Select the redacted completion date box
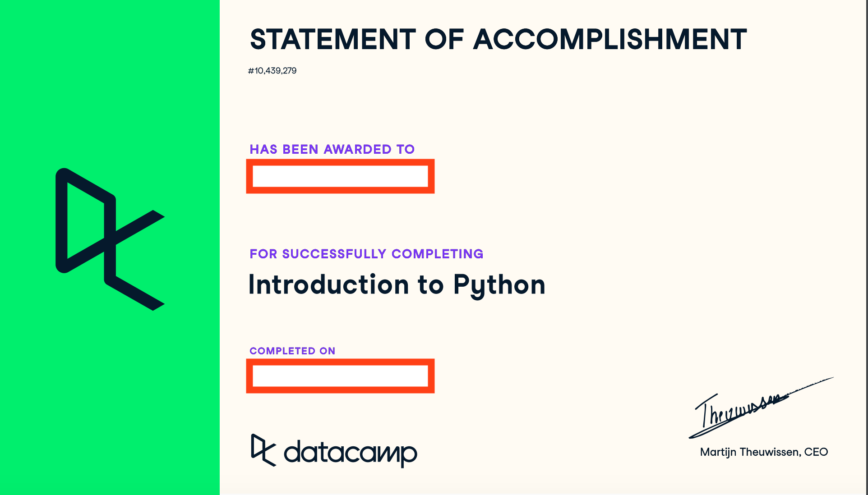868x495 pixels. (x=340, y=376)
